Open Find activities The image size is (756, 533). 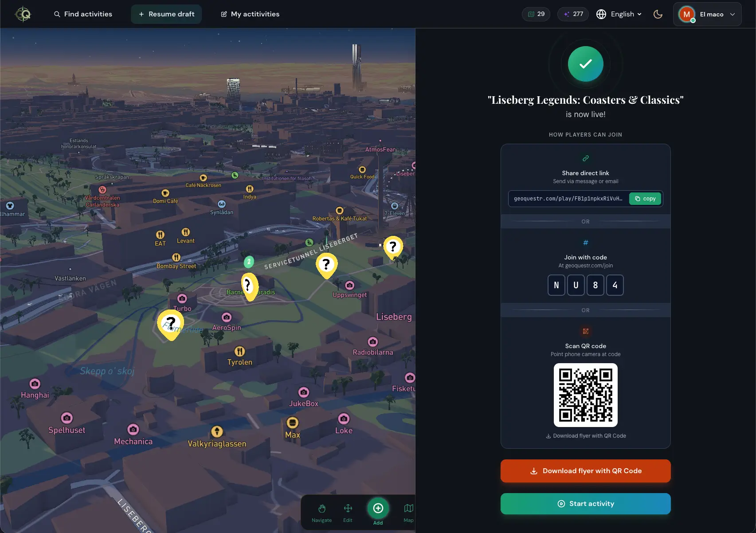coord(83,14)
